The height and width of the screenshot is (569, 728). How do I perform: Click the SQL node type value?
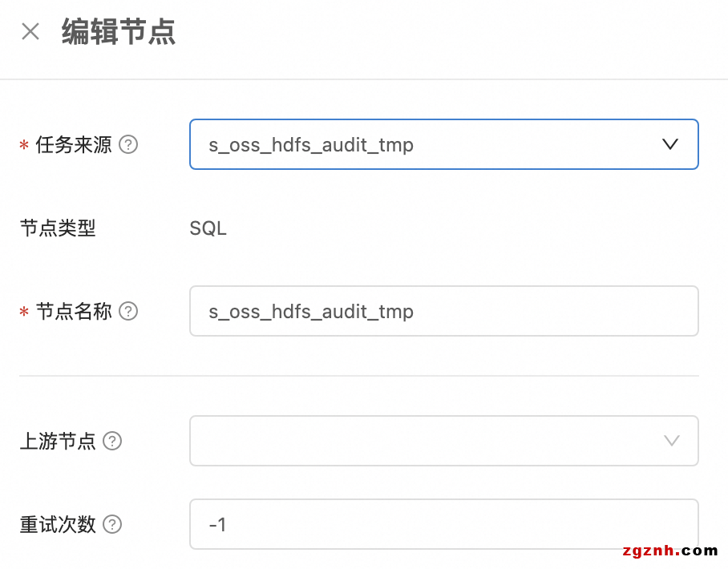pos(208,228)
